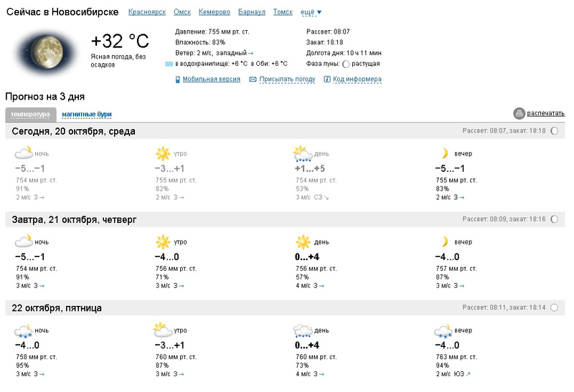Viewport: 574px width, 392px height.
Task: Switch to the температура tab
Action: click(31, 115)
